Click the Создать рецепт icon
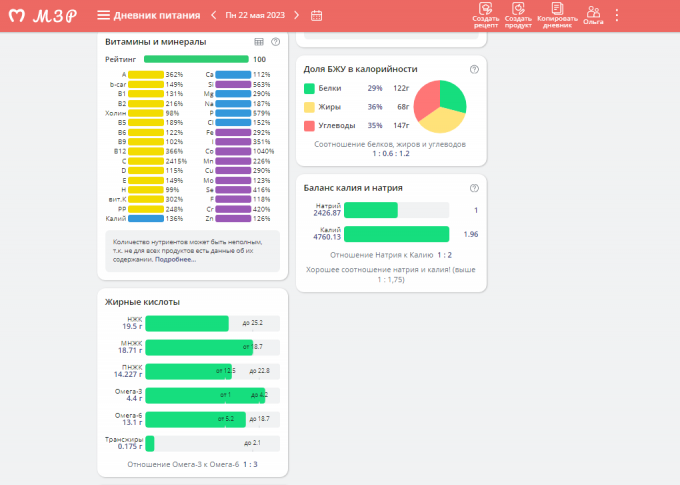This screenshot has height=485, width=680. [x=486, y=15]
